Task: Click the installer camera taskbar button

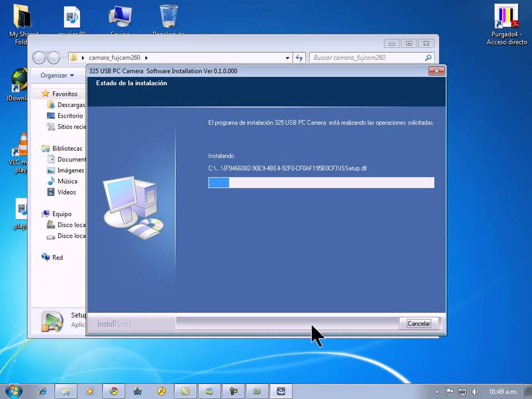Action: 281,392
